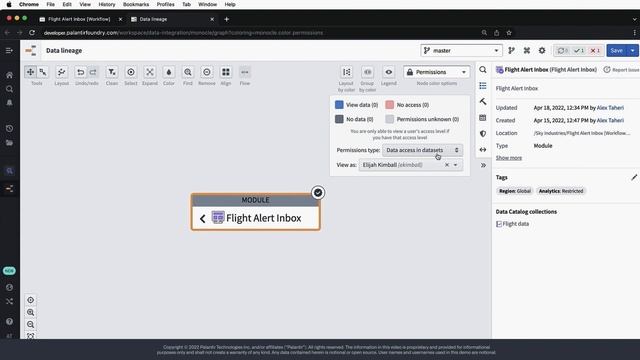The image size is (640, 360).
Task: Click the Save button
Action: point(617,51)
